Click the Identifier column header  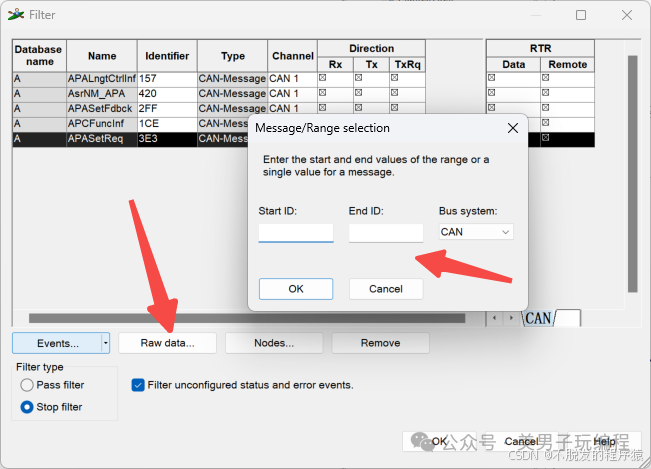167,56
